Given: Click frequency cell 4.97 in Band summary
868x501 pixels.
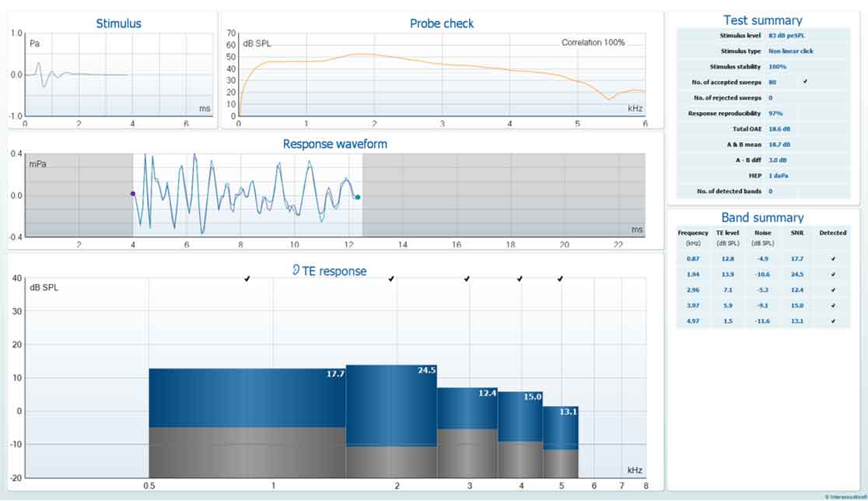Looking at the screenshot, I should [x=693, y=321].
